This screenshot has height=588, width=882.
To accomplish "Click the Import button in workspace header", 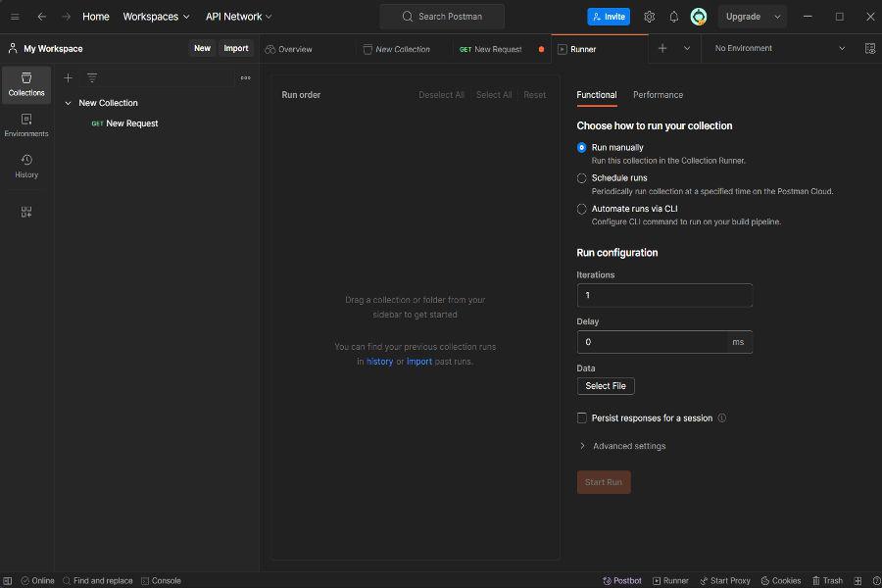I will point(235,49).
